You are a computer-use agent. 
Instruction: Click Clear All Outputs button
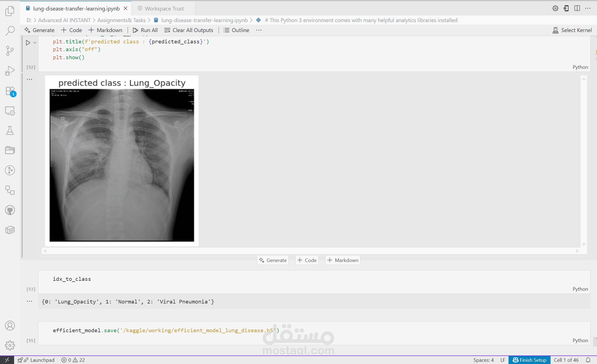coord(189,30)
